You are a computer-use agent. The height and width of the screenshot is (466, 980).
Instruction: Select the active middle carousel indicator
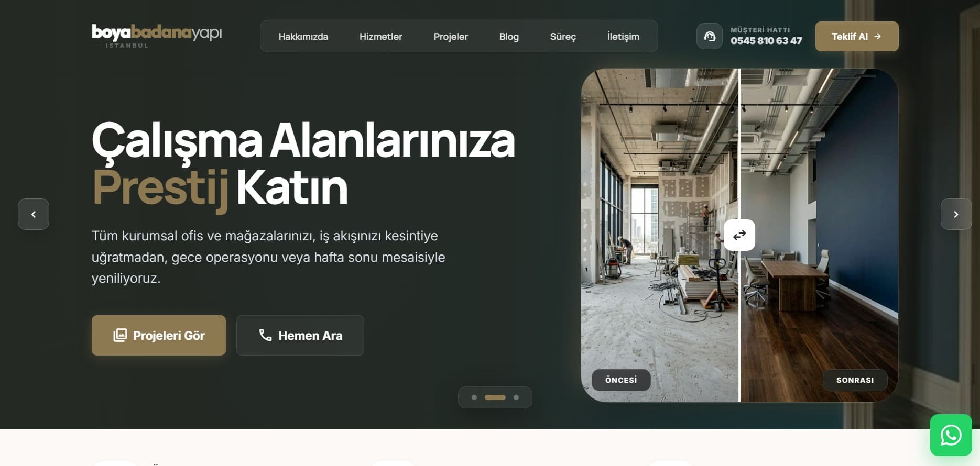point(495,397)
